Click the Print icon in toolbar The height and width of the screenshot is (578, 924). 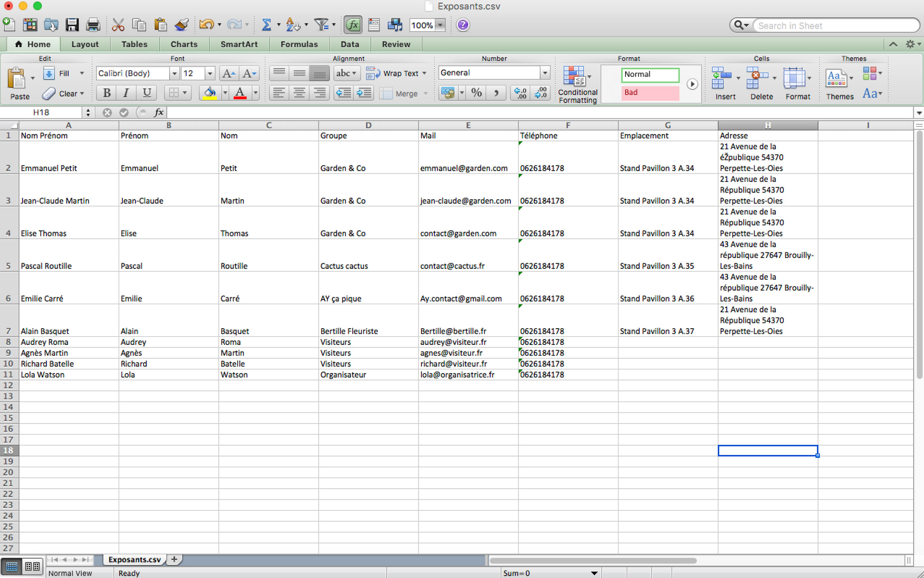point(93,25)
